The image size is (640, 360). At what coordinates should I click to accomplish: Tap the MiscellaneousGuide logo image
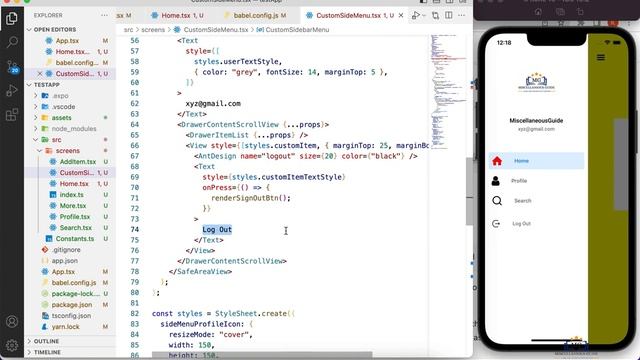[536, 82]
